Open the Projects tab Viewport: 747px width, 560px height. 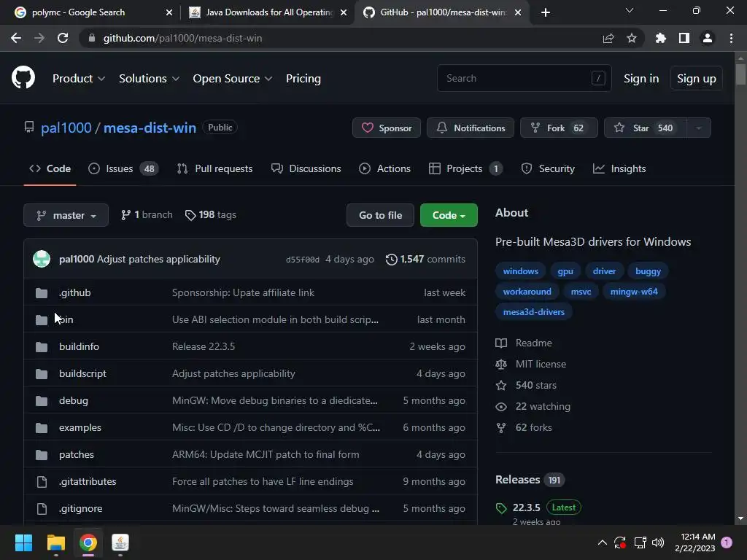click(465, 168)
